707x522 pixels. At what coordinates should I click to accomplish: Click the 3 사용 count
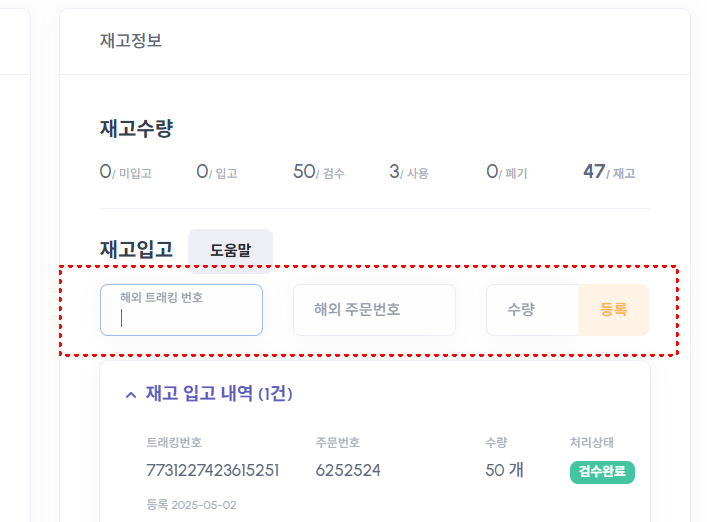tap(408, 173)
